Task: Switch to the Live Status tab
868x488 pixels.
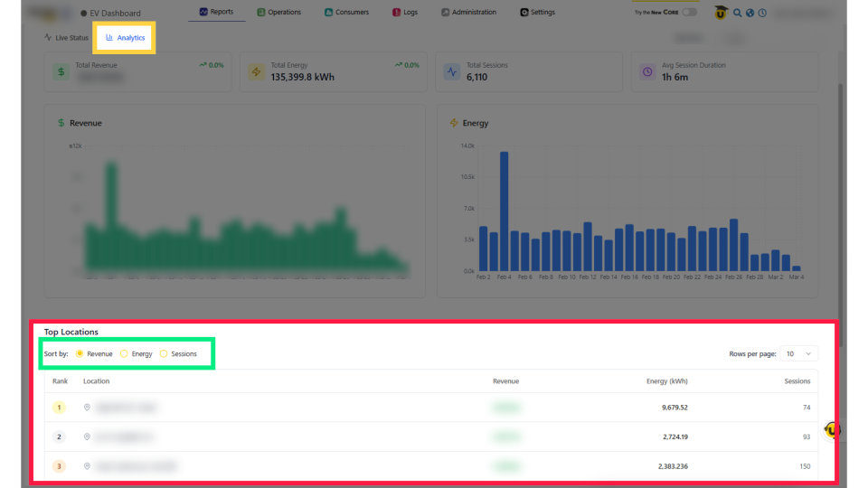Action: [67, 38]
